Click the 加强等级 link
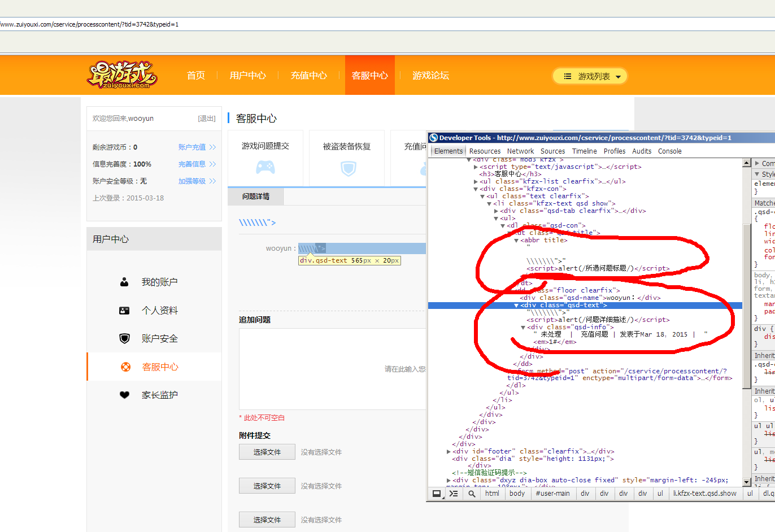Image resolution: width=775 pixels, height=532 pixels. [192, 181]
